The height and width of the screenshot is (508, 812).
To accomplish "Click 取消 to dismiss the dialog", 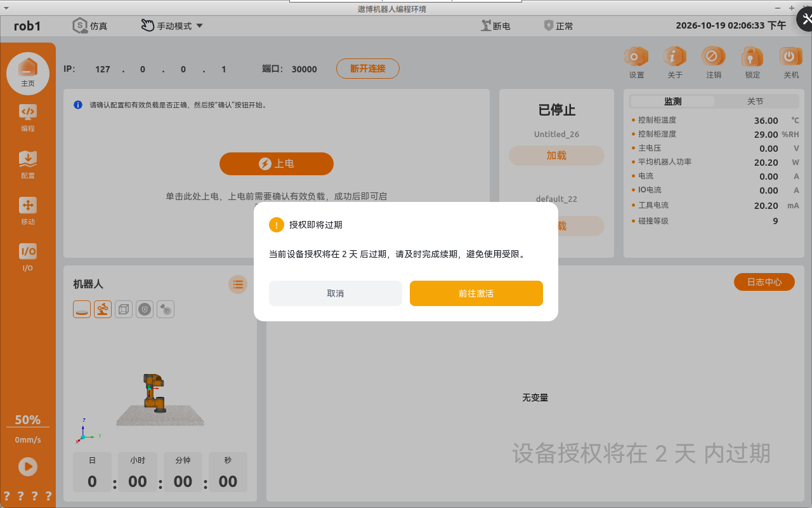I will coord(336,293).
